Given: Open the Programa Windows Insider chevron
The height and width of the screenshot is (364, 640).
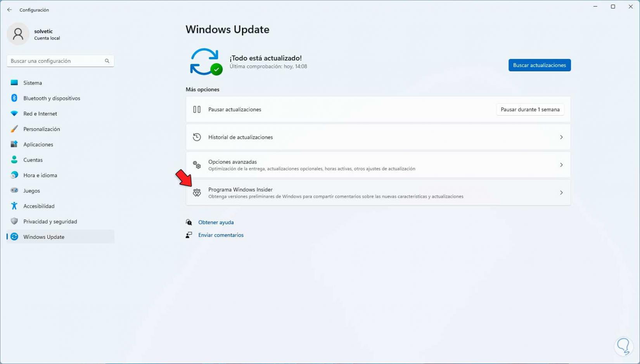Looking at the screenshot, I should (x=561, y=193).
